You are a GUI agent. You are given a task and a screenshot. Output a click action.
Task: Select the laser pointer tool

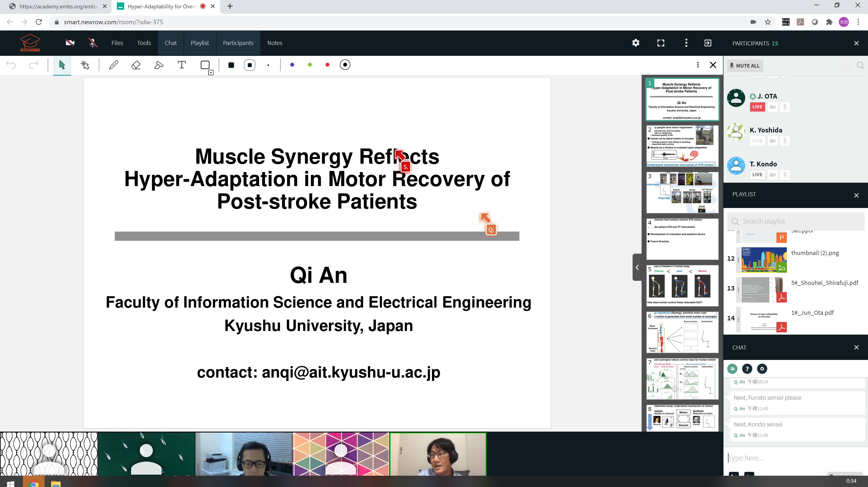(85, 65)
